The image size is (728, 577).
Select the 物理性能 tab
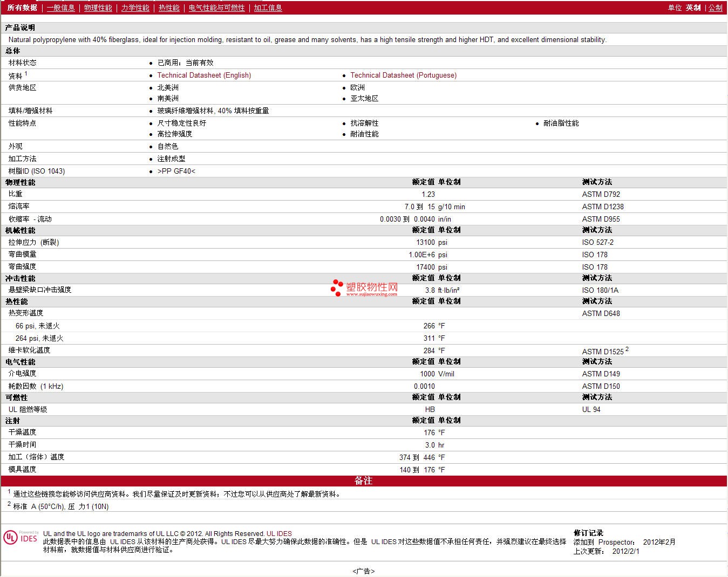[x=98, y=8]
